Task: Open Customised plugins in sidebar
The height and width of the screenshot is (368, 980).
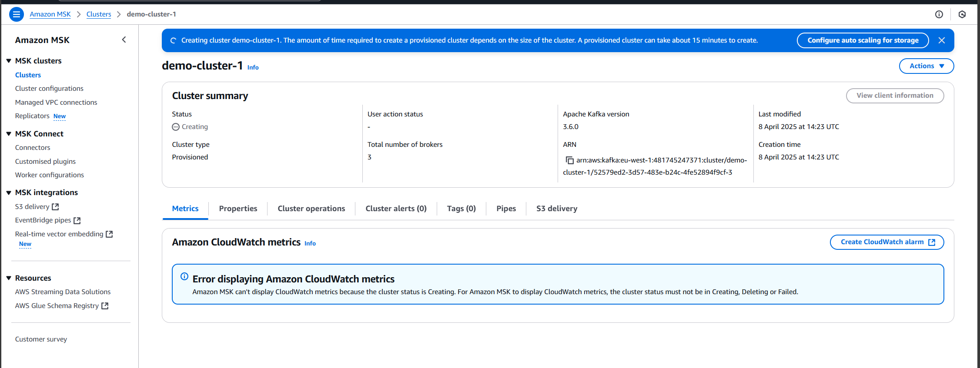Action: pyautogui.click(x=45, y=162)
